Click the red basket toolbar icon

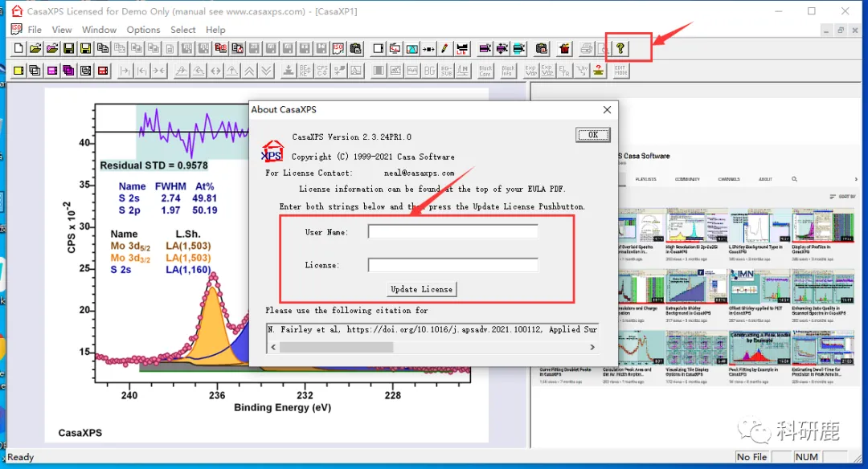coord(564,49)
